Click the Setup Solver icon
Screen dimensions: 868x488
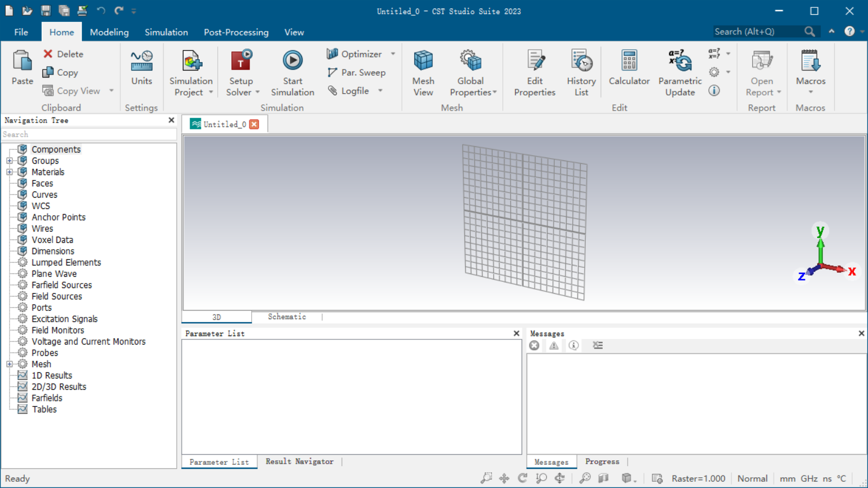point(241,62)
